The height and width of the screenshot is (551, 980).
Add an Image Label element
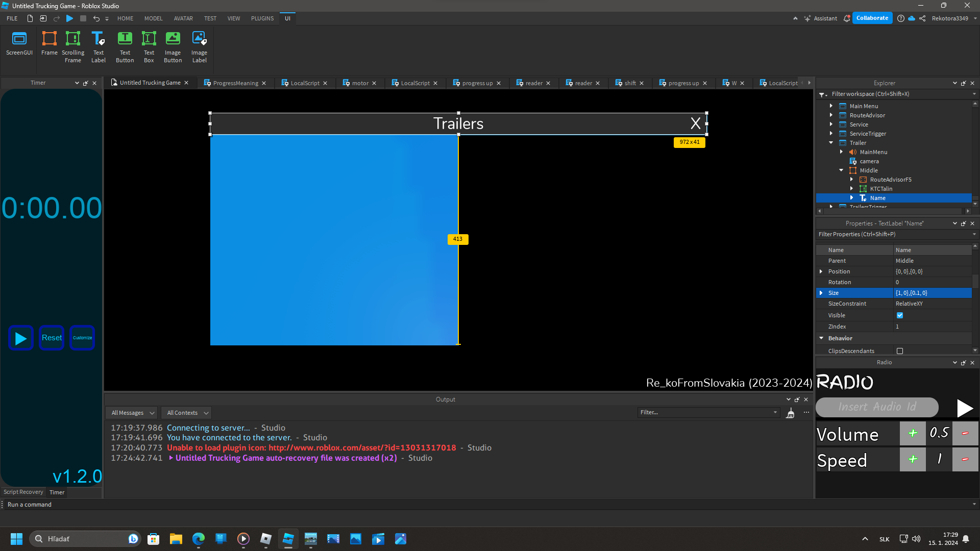[199, 46]
